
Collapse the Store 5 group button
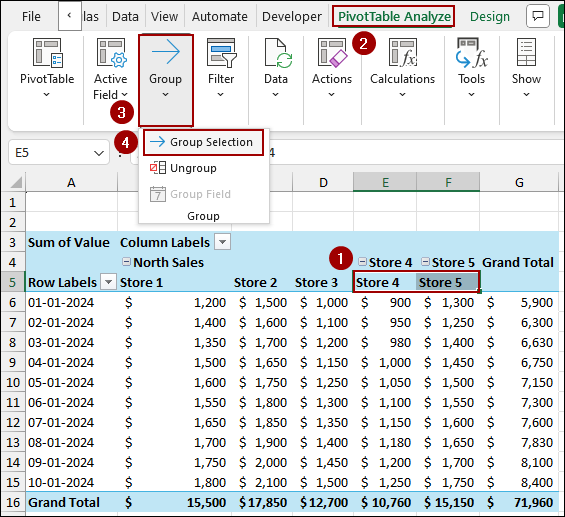[x=426, y=262]
